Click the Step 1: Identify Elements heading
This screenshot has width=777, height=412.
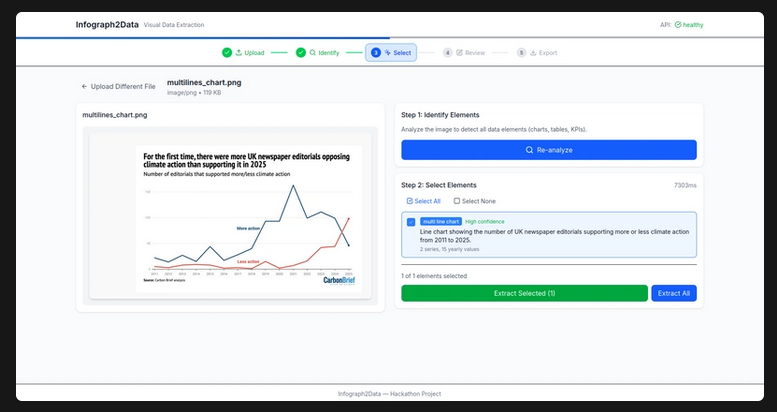tap(440, 115)
